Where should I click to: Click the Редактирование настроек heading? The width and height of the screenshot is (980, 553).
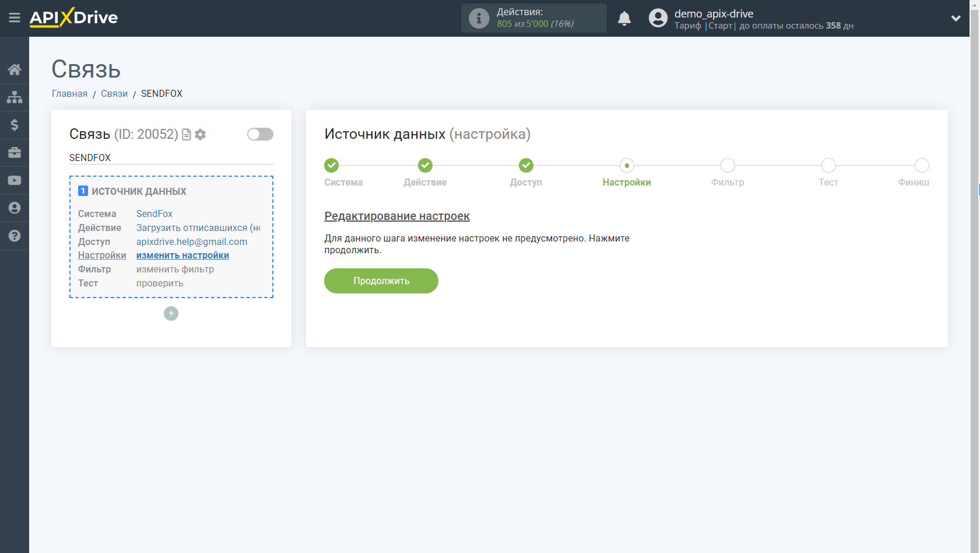pyautogui.click(x=397, y=216)
